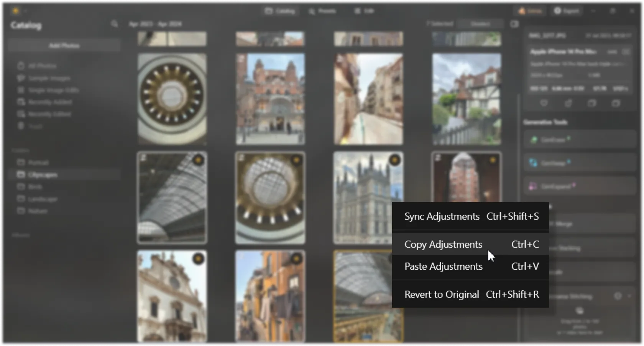Select the circular dome ceiling thumbnail
This screenshot has height=346, width=644.
(172, 99)
